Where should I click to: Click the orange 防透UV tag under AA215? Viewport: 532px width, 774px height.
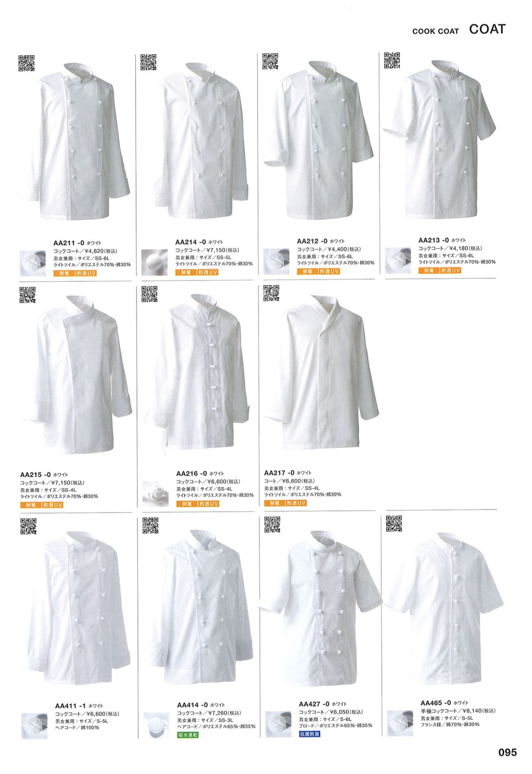(x=52, y=505)
